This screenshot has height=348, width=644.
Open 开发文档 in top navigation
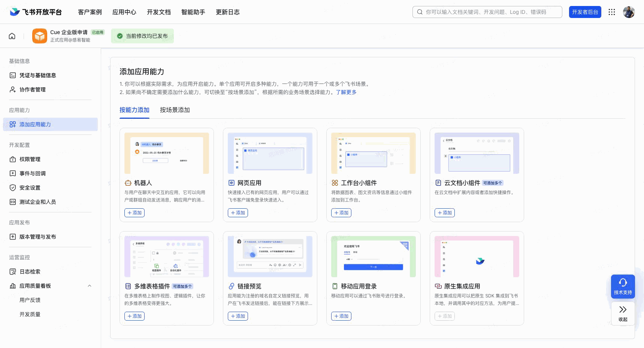click(x=159, y=12)
